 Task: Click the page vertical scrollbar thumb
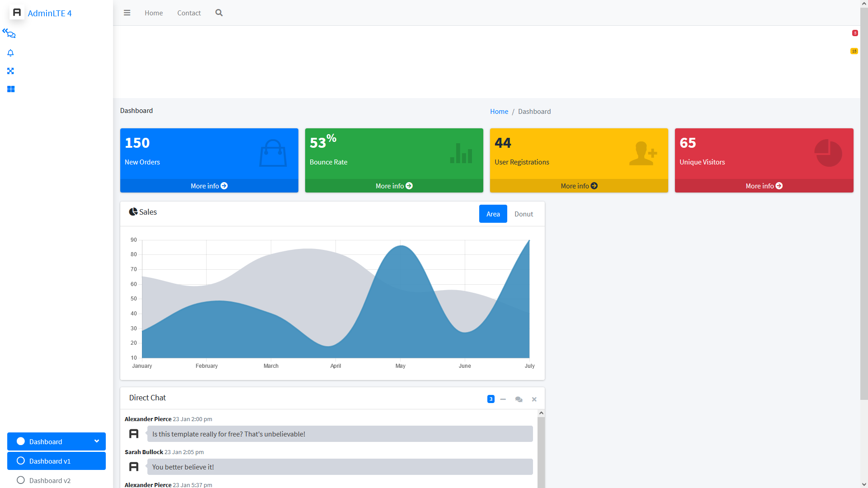click(864, 203)
